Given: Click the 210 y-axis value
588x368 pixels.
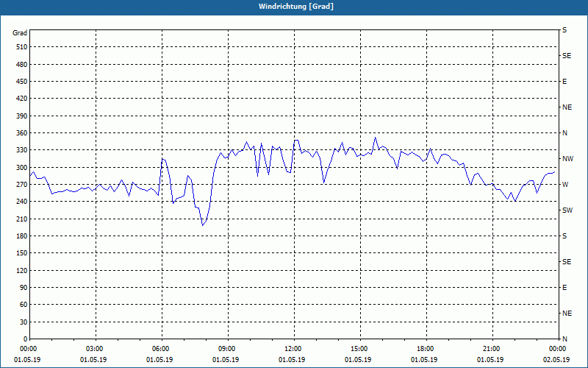Looking at the screenshot, I should tap(22, 219).
